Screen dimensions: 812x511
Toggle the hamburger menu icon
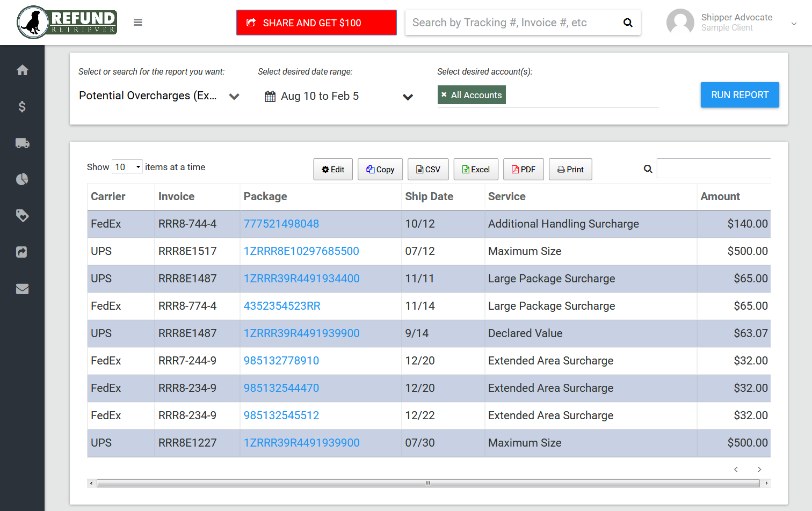138,23
